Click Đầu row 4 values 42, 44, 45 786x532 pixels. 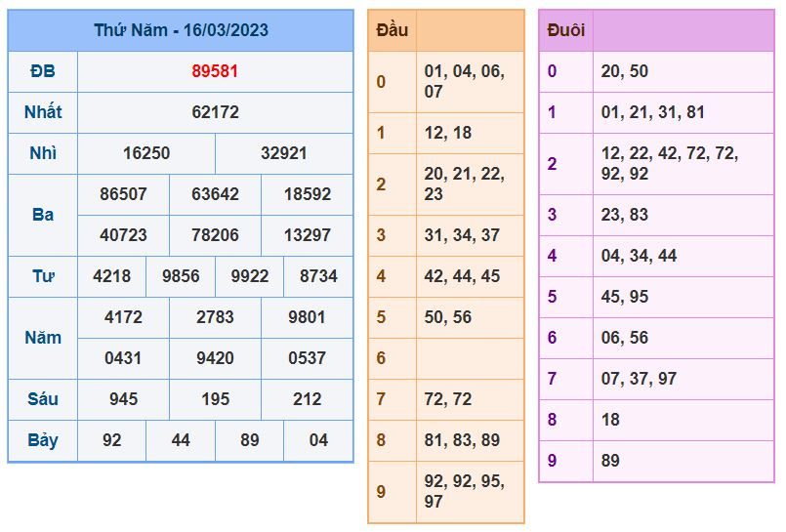(462, 276)
